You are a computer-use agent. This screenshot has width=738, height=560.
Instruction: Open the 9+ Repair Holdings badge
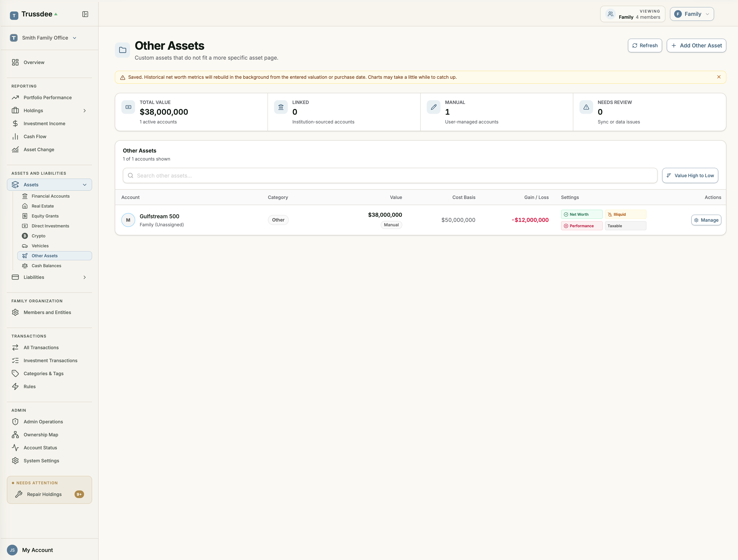tap(79, 494)
